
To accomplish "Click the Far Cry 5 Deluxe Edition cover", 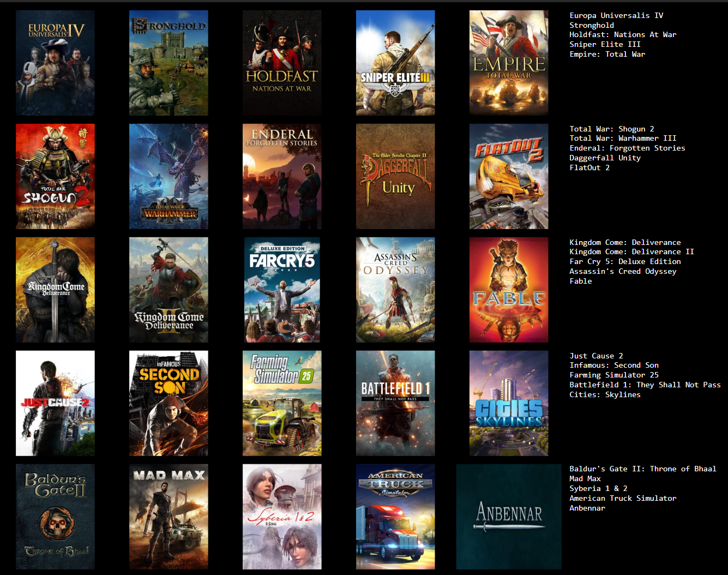I will click(282, 290).
